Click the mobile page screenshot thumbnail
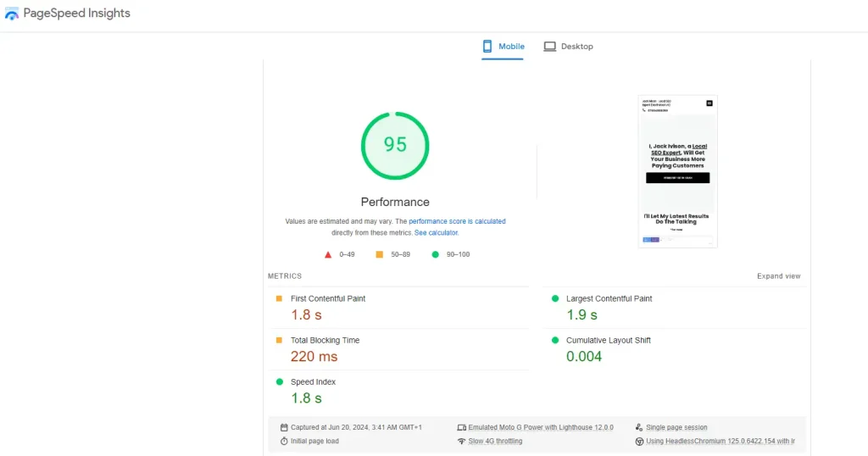 (677, 171)
